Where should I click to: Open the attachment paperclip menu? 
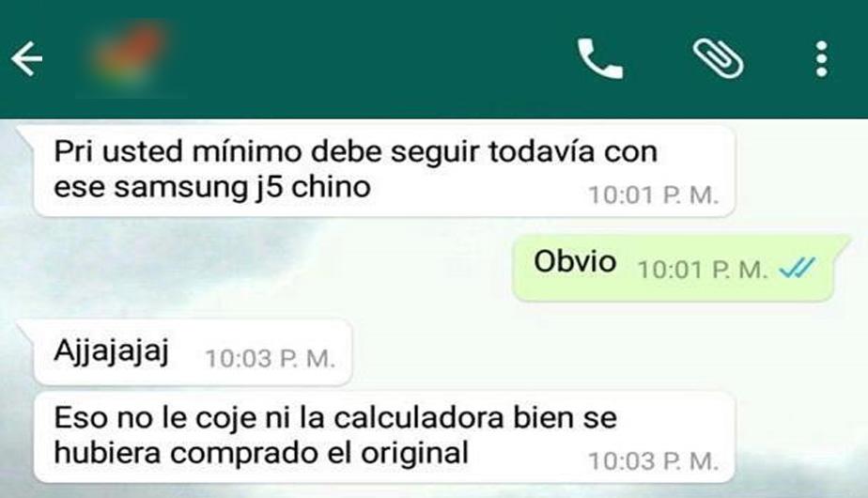click(718, 58)
